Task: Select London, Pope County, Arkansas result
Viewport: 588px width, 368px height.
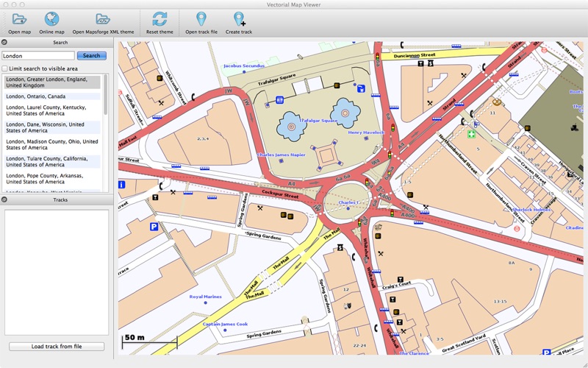Action: pos(52,179)
